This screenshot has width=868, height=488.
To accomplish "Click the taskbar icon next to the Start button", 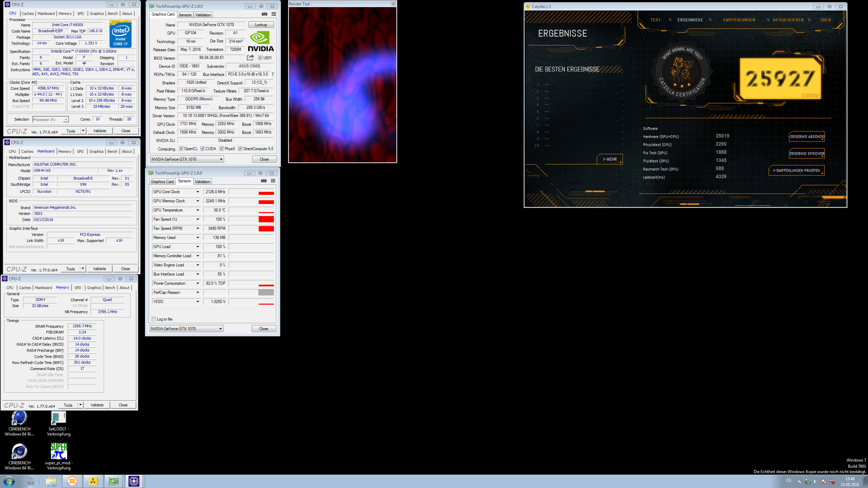I will point(31,482).
